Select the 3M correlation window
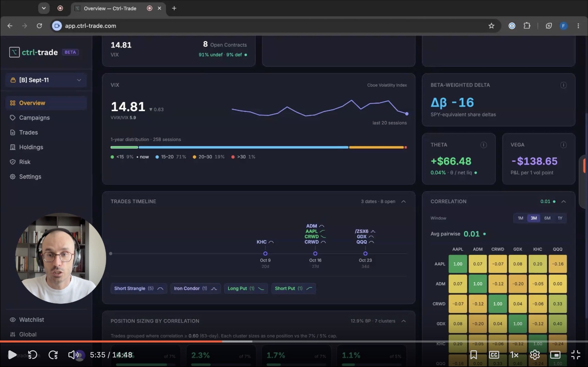 pos(534,218)
